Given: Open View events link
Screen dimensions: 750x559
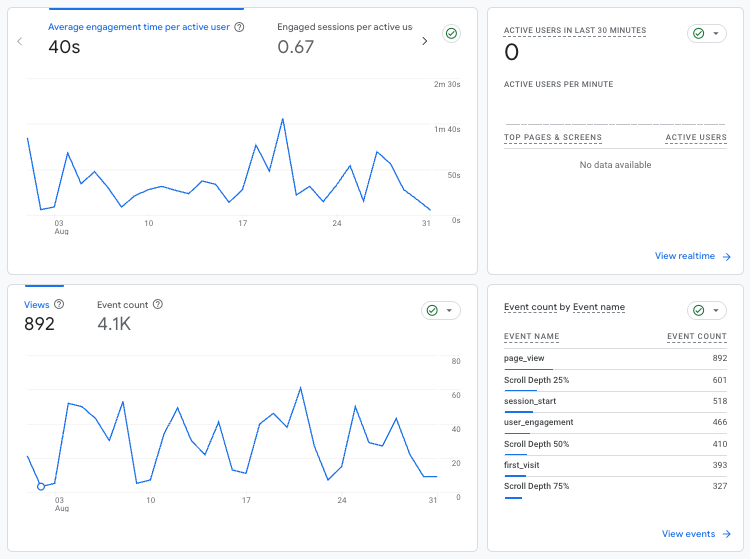Looking at the screenshot, I should (x=696, y=534).
